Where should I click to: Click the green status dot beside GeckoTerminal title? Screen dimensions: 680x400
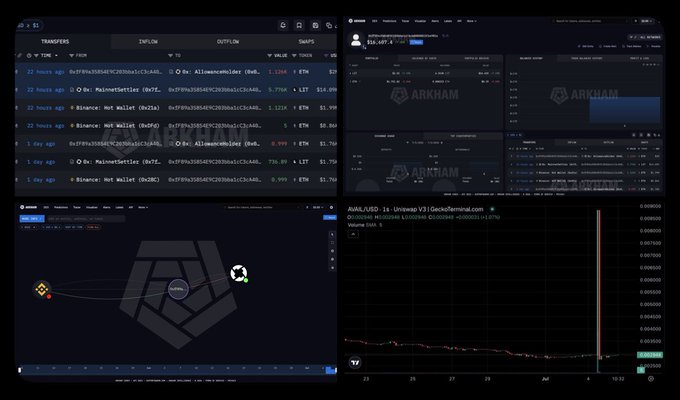492,209
